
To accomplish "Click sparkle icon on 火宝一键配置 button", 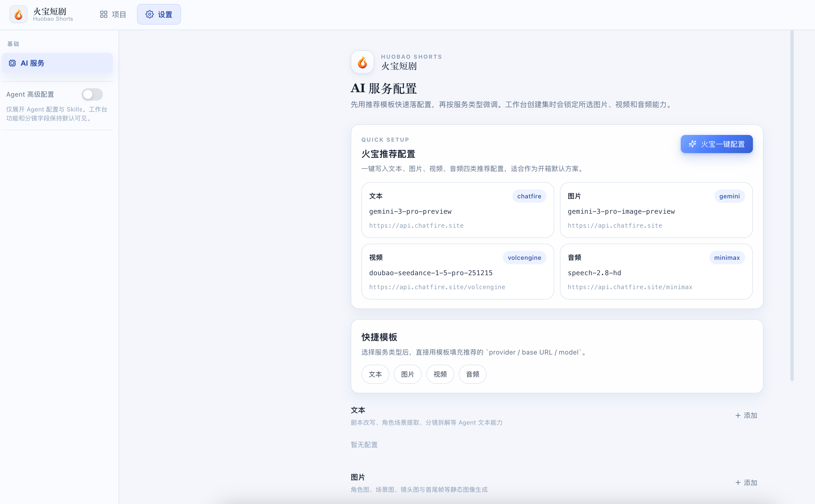I will pos(692,144).
